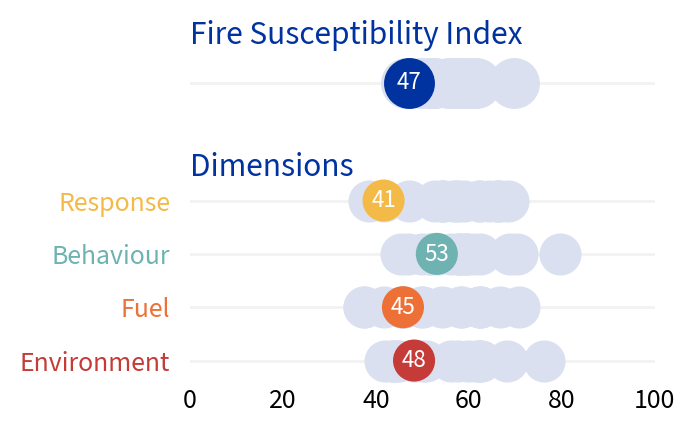This screenshot has width=695, height=434.
Task: Select the Response dimension label
Action: (114, 202)
